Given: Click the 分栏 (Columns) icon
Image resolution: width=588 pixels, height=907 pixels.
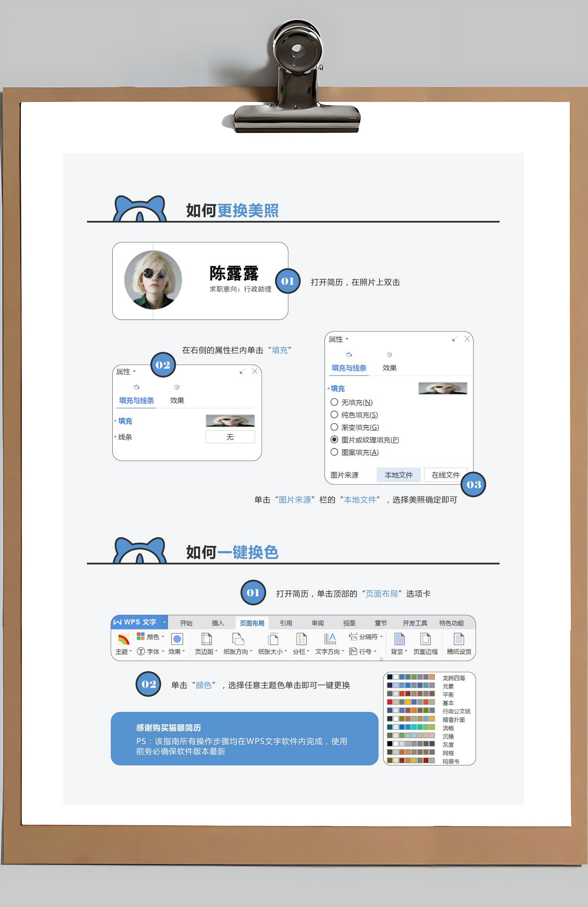Looking at the screenshot, I should click(x=301, y=639).
